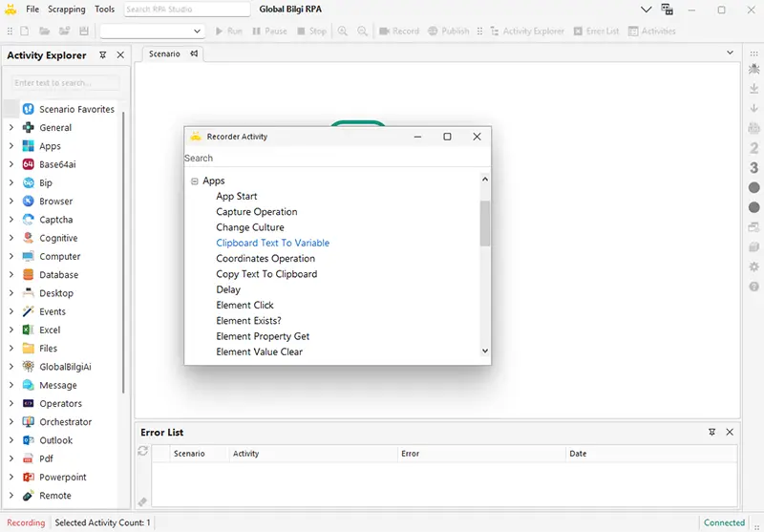Click the help question mark icon in right sidebar
Screen dimensions: 764x532
[x=753, y=287]
